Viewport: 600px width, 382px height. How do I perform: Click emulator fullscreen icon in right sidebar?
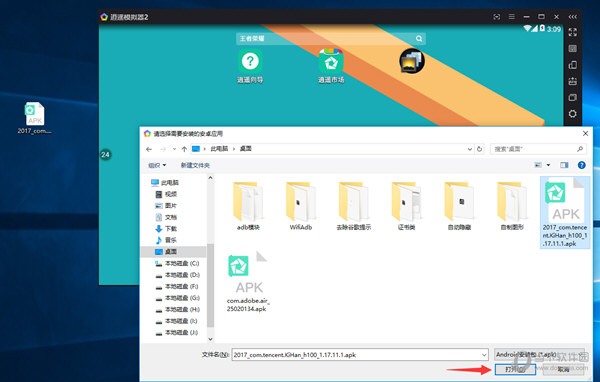click(x=572, y=32)
